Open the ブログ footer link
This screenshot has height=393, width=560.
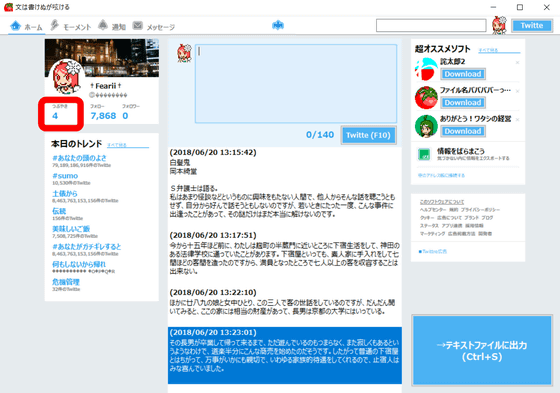coord(487,218)
